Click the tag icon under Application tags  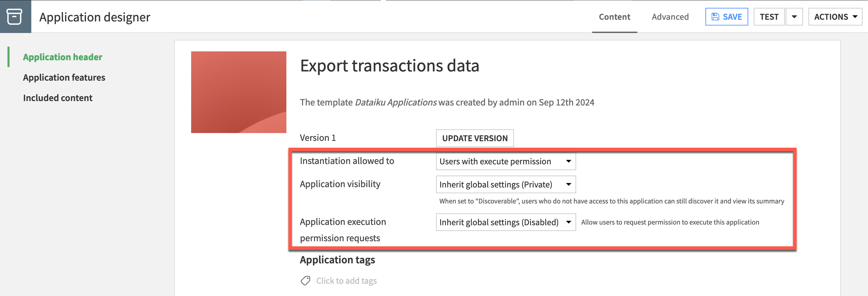(x=305, y=281)
